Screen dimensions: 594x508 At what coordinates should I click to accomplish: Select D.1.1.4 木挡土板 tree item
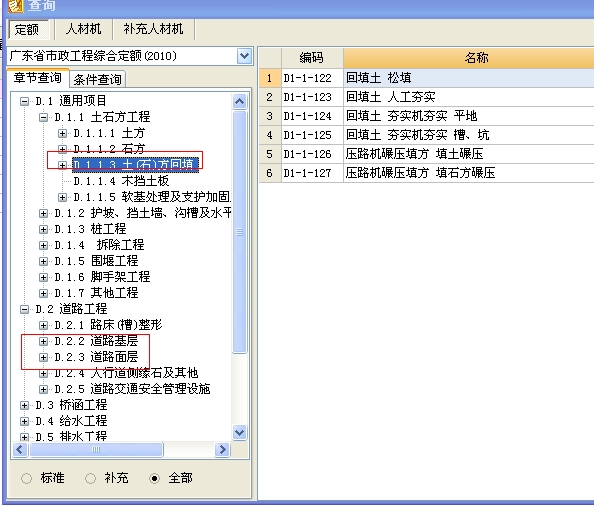pos(121,181)
